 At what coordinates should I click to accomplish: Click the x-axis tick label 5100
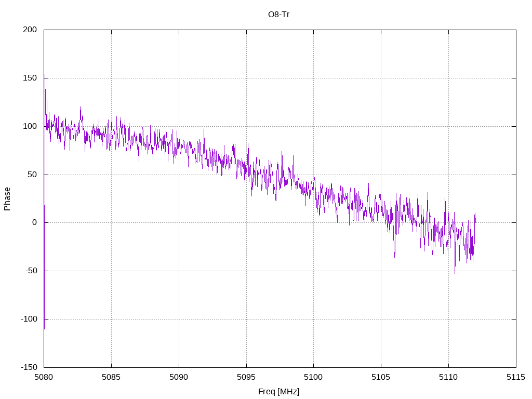point(313,377)
